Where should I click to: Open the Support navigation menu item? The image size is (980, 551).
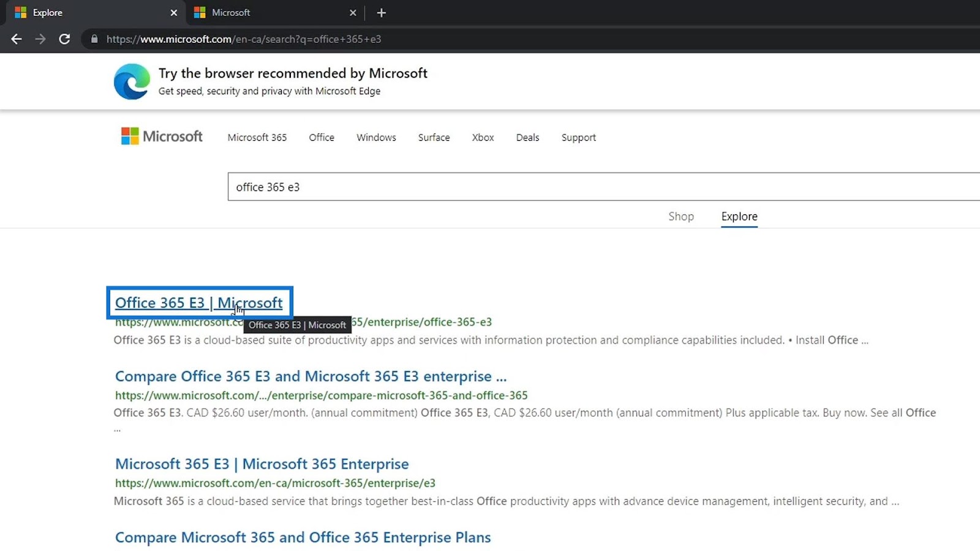579,137
